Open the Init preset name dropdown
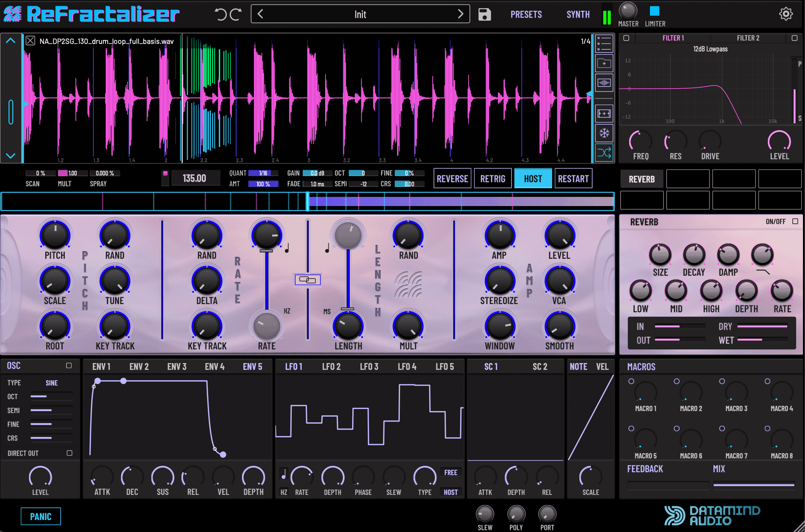 360,14
